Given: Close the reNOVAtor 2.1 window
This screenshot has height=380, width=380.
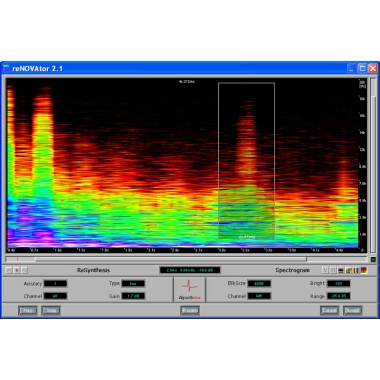Looking at the screenshot, I should click(372, 69).
